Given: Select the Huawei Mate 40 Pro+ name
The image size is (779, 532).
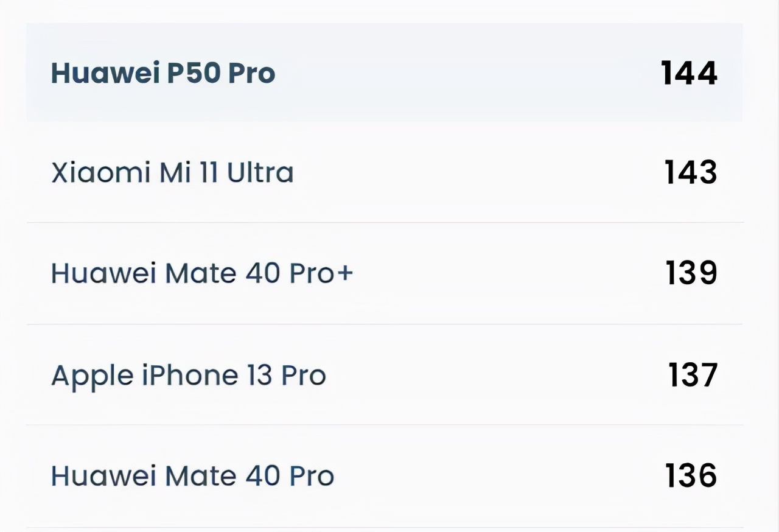Looking at the screenshot, I should (x=202, y=273).
